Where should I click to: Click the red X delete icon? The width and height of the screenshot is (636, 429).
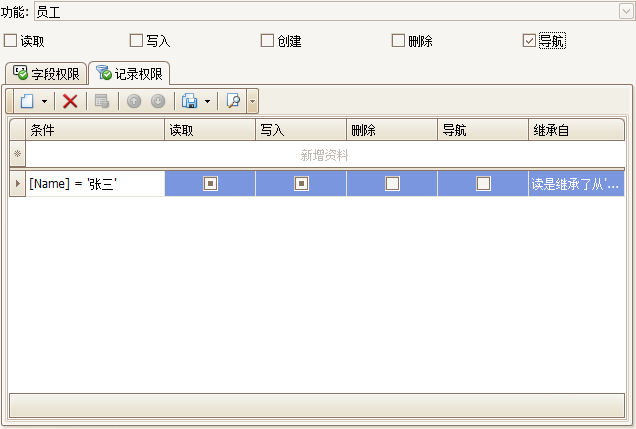[70, 101]
